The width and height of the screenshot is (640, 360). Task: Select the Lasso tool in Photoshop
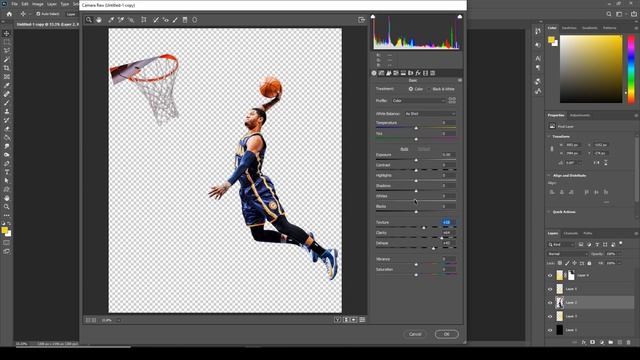click(7, 51)
